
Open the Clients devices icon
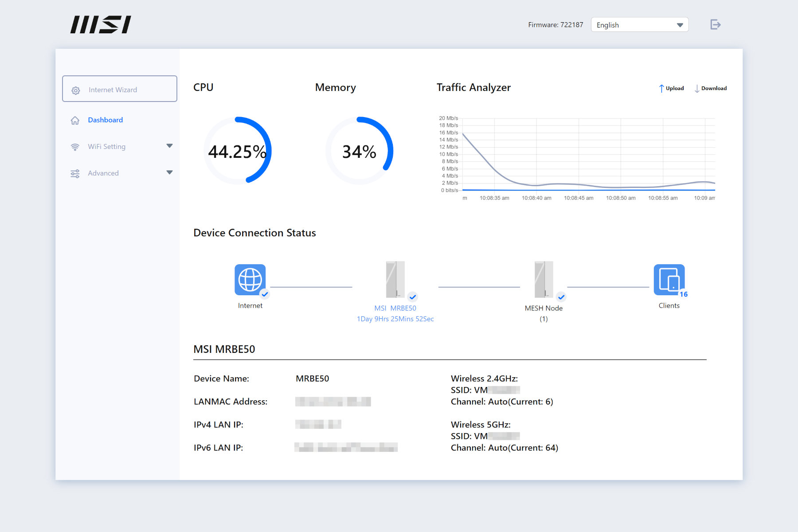pyautogui.click(x=669, y=280)
